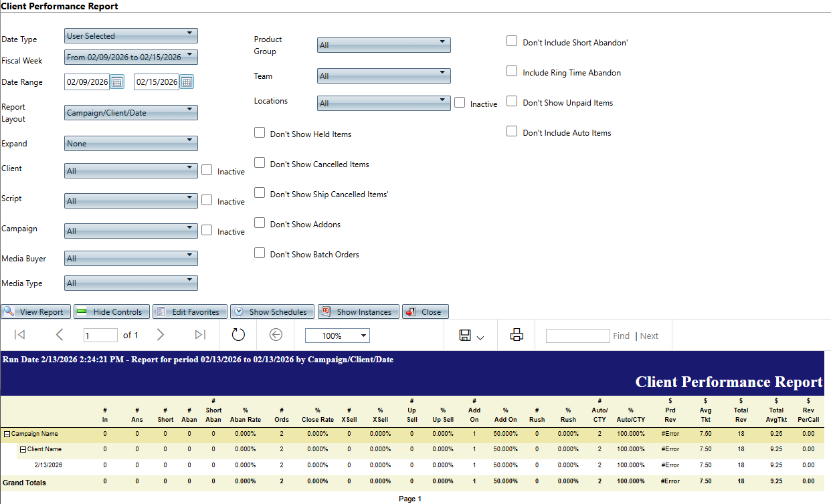Click the Find text input field
Image resolution: width=831 pixels, height=504 pixels.
click(x=577, y=336)
